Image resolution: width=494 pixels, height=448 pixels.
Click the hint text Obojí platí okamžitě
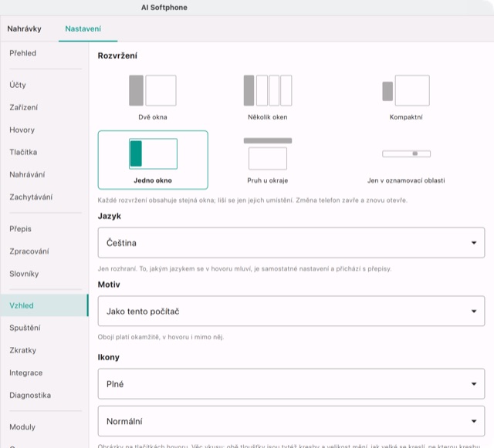pyautogui.click(x=161, y=337)
